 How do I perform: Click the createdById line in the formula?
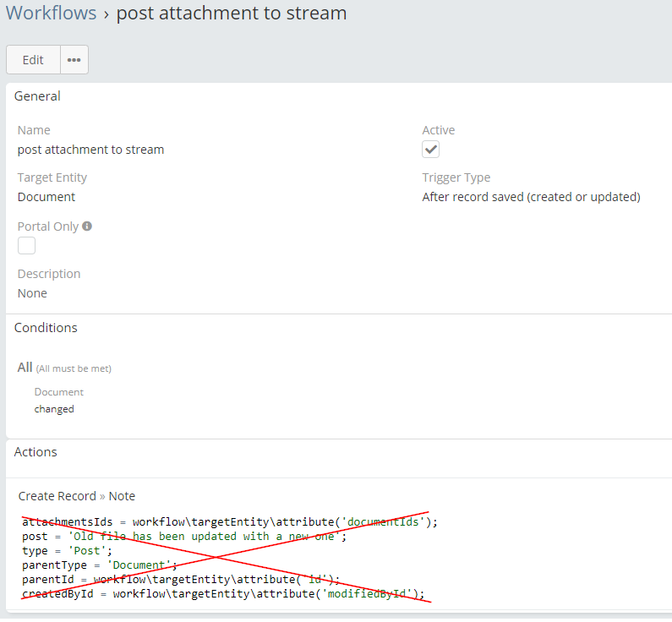[x=223, y=594]
